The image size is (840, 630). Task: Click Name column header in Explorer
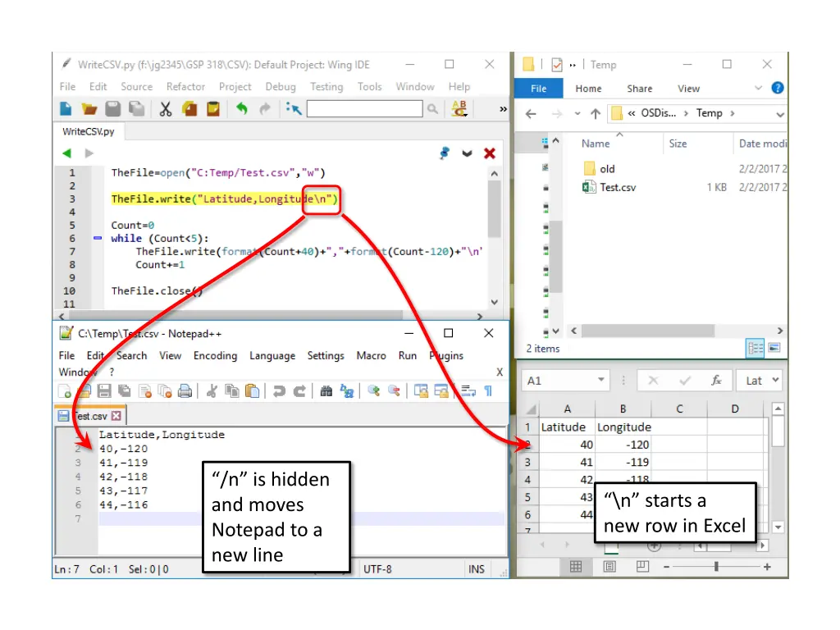[596, 144]
